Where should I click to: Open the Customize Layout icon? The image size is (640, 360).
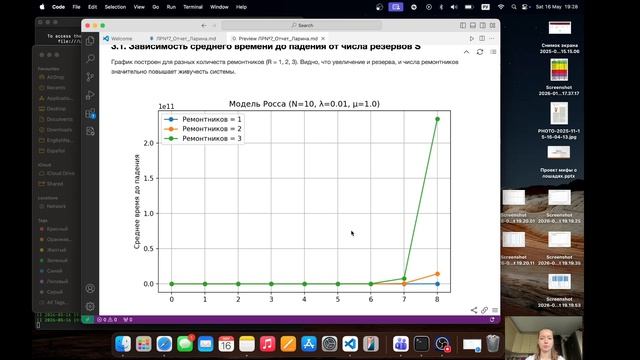pos(493,25)
